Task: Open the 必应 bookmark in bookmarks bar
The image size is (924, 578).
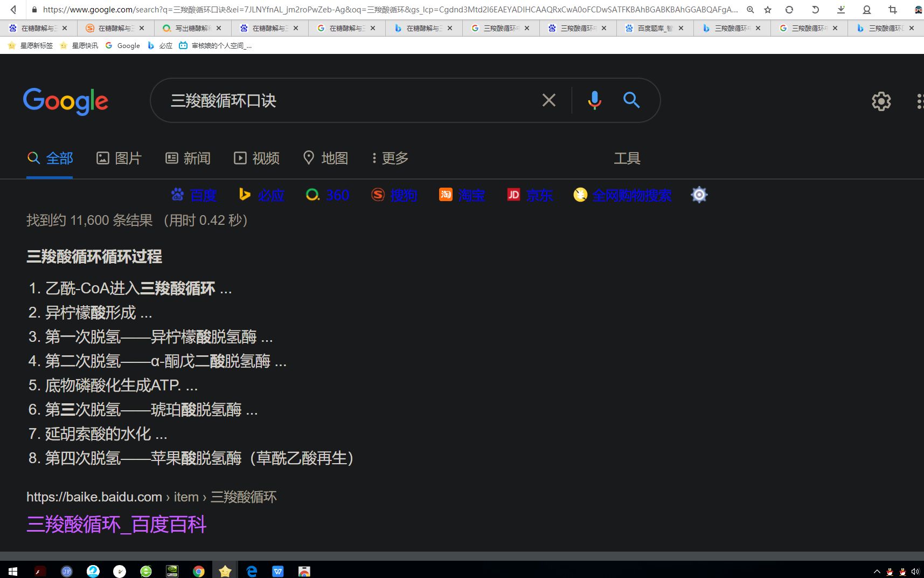Action: coord(160,45)
